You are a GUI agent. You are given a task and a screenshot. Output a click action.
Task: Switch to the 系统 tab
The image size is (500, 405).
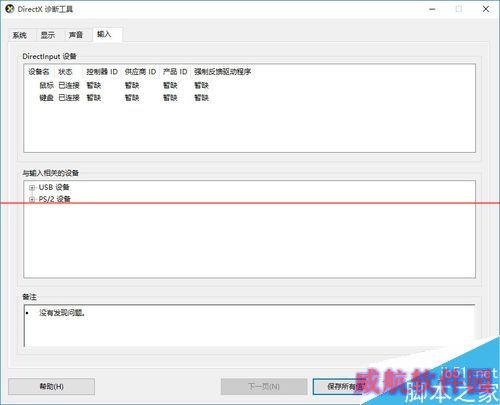pyautogui.click(x=20, y=35)
